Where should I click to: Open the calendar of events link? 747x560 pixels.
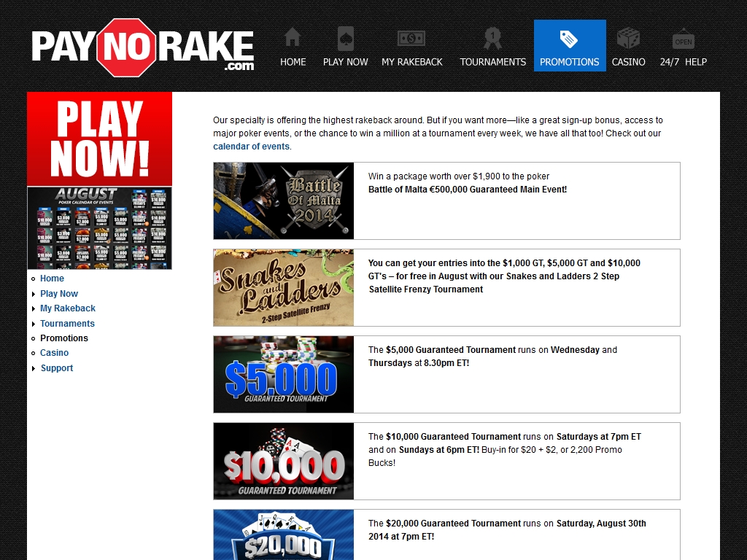(251, 147)
